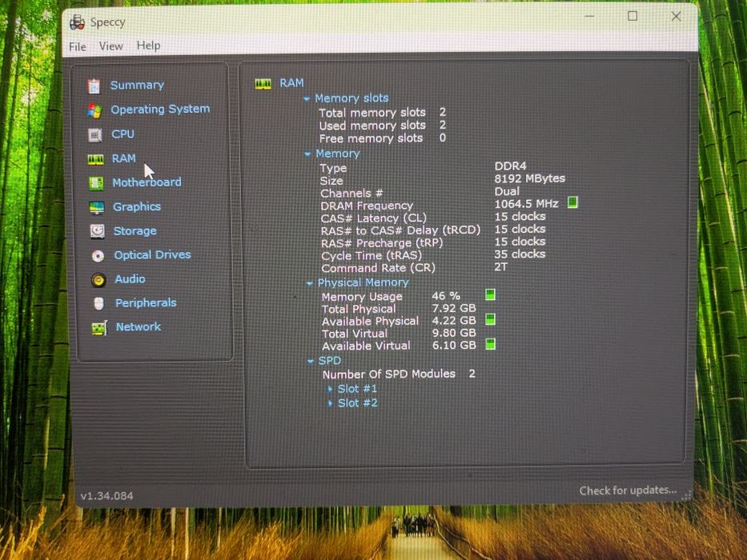Screen dimensions: 747x560
Task: Click the Operating System Windows flag icon
Action: pos(94,111)
